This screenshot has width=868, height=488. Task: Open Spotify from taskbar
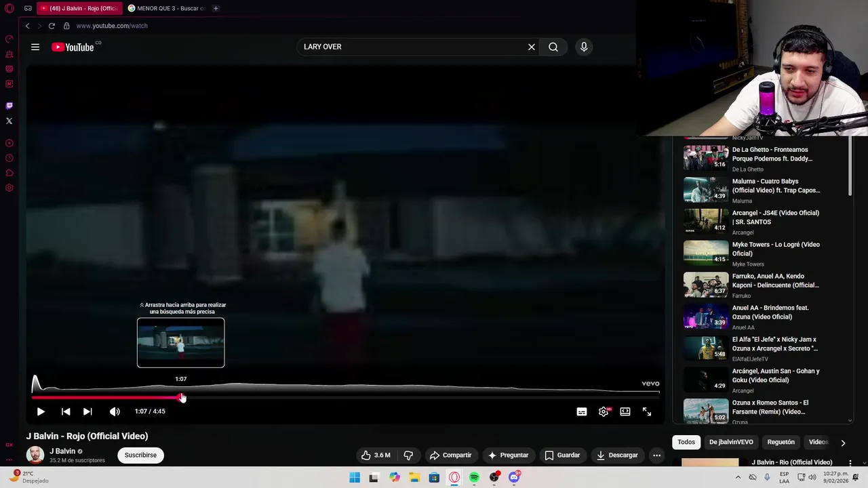point(474,477)
